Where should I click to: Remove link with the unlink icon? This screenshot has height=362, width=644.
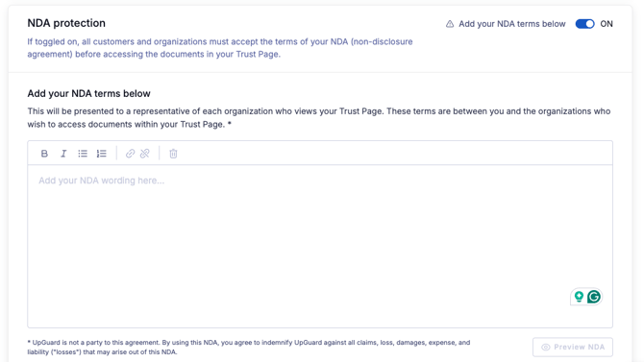[x=144, y=154]
